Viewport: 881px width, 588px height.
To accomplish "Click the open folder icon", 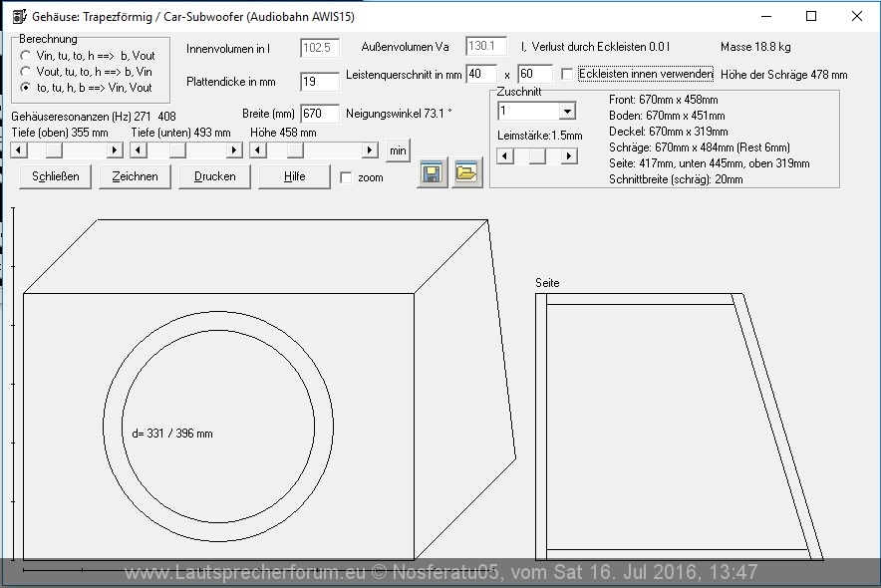I will [x=465, y=173].
